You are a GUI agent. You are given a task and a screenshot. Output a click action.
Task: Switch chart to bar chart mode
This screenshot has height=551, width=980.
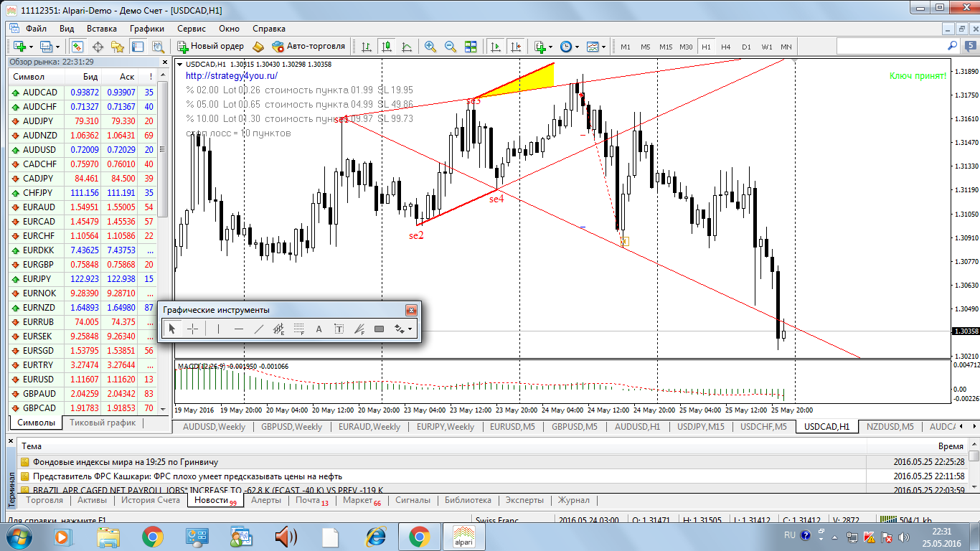pos(367,47)
